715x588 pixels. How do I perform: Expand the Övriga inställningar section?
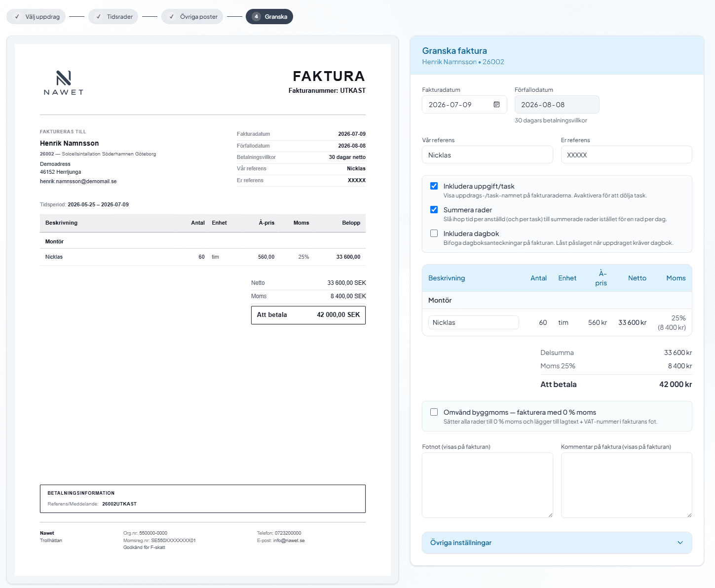coord(557,543)
